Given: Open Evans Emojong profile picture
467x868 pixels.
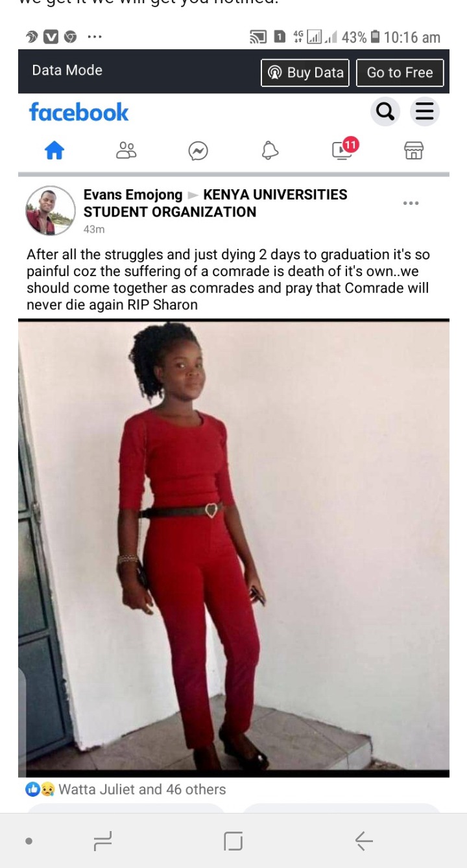Looking at the screenshot, I should 51,211.
